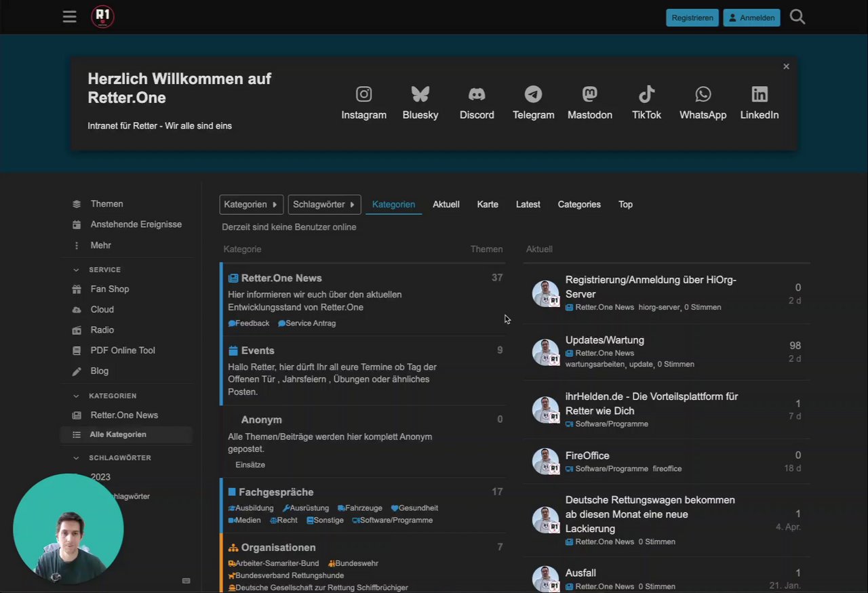This screenshot has height=593, width=868.
Task: Click the keyboard shortcuts icon
Action: click(x=186, y=581)
